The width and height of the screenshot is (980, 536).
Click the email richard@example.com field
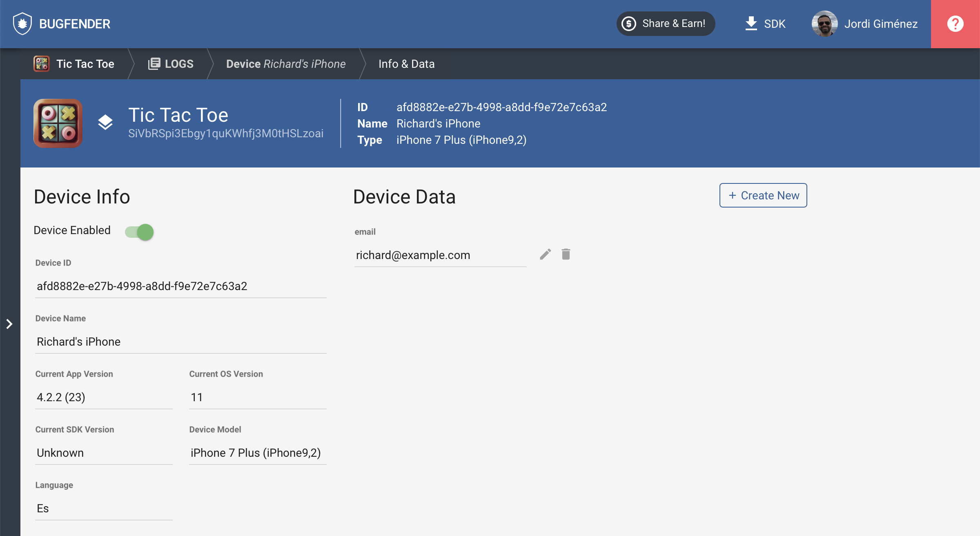click(x=440, y=255)
